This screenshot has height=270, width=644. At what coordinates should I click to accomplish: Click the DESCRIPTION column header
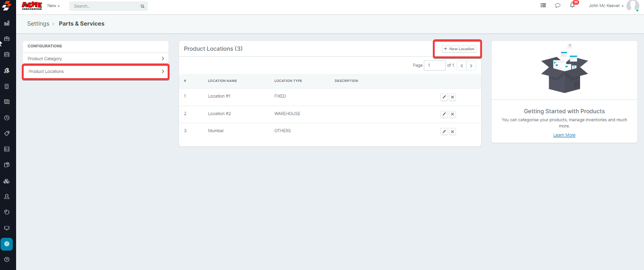pyautogui.click(x=346, y=81)
